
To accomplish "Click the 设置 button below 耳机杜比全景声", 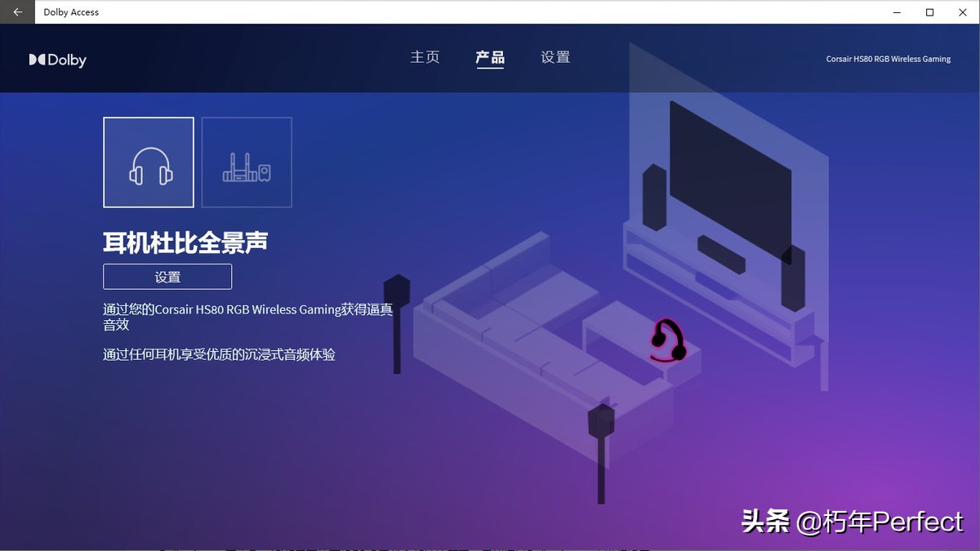I will click(x=167, y=277).
